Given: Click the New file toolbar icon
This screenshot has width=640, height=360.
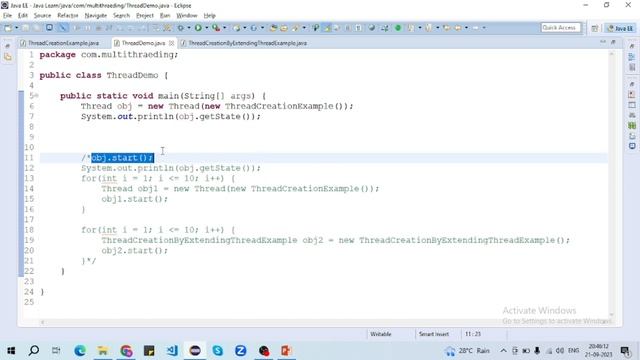Looking at the screenshot, I should tap(8, 28).
